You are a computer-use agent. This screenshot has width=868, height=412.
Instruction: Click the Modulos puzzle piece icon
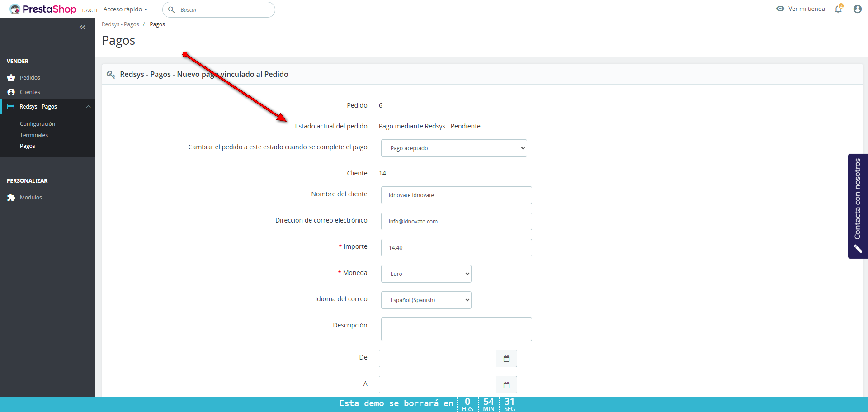[x=11, y=198]
